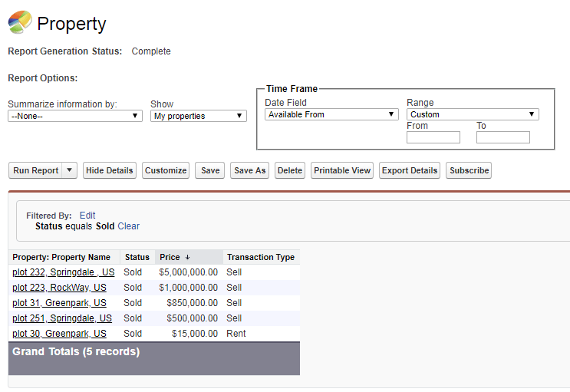Click the Save button
570x392 pixels.
[210, 170]
